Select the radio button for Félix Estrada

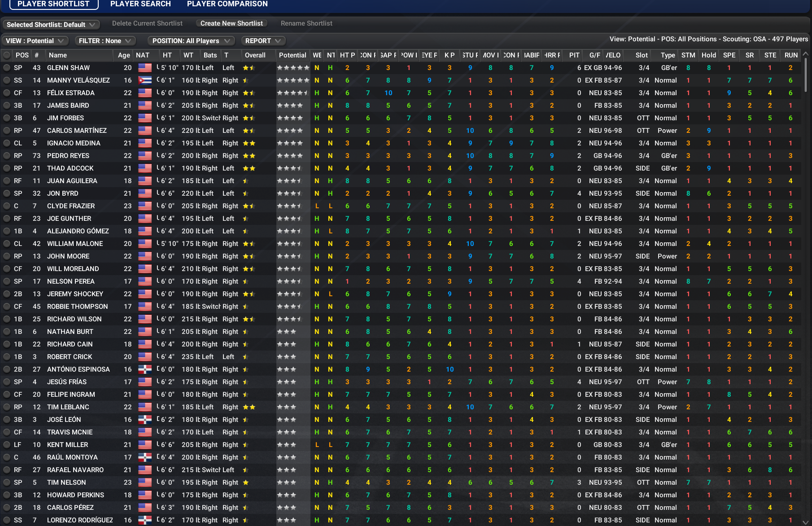point(7,93)
